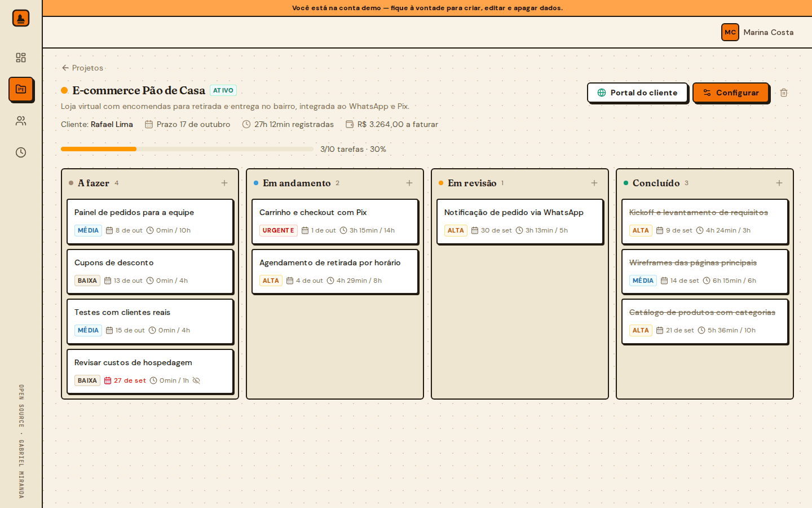Open Agendamento de retirada por horário card
The height and width of the screenshot is (508, 812).
click(x=335, y=271)
